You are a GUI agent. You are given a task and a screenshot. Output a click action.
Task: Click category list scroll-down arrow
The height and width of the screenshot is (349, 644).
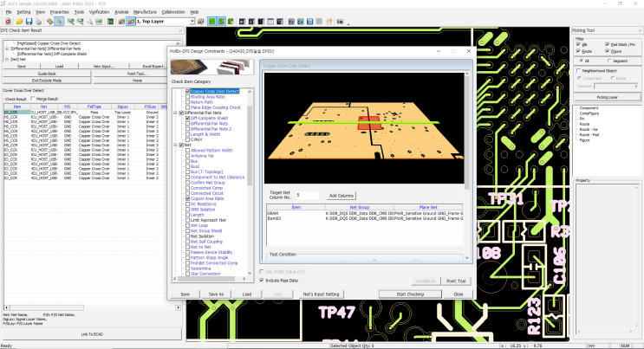(250, 273)
